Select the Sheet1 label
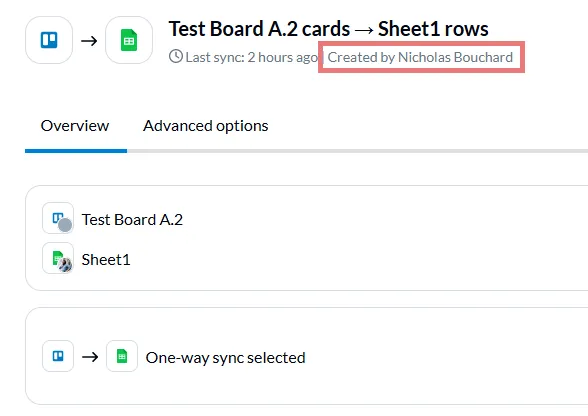The image size is (588, 416). (x=106, y=260)
